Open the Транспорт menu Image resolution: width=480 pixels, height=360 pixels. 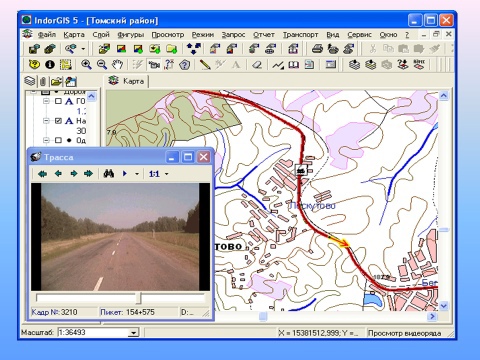(x=300, y=35)
